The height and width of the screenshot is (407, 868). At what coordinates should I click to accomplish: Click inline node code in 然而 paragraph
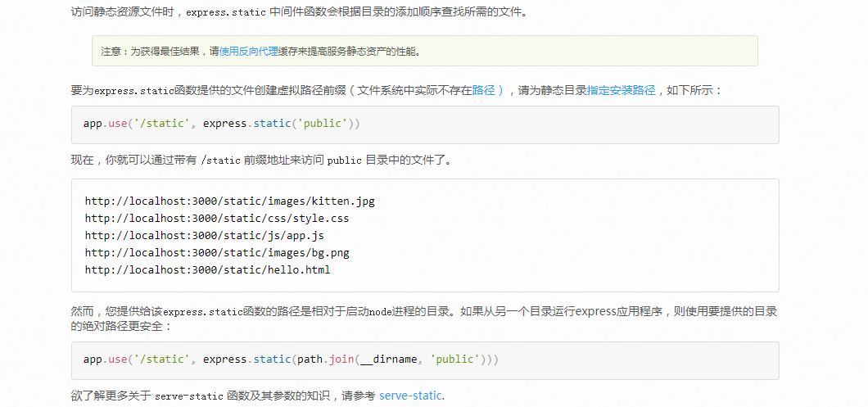pyautogui.click(x=382, y=312)
